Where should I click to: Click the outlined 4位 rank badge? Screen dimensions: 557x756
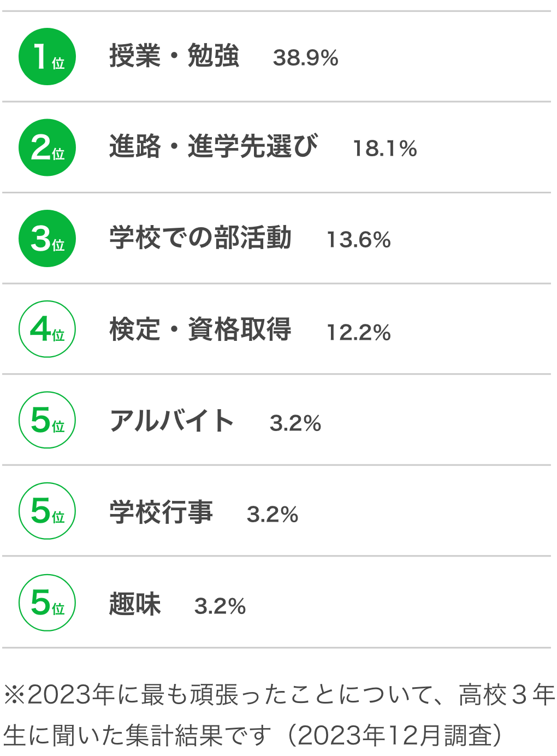point(47,329)
